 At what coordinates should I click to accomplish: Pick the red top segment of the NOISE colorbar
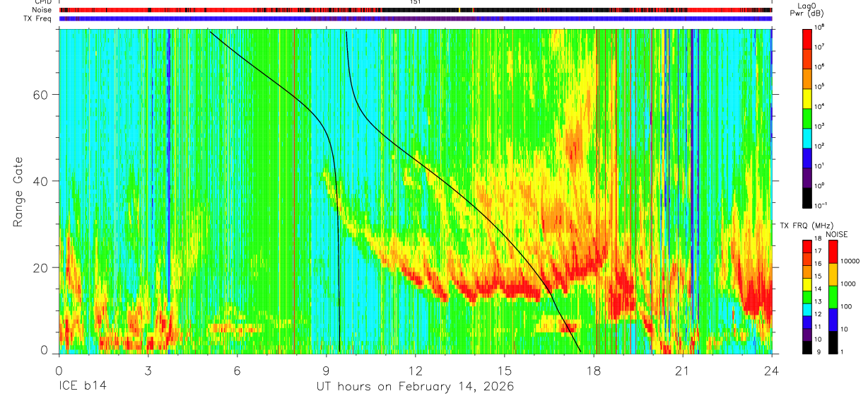(833, 252)
